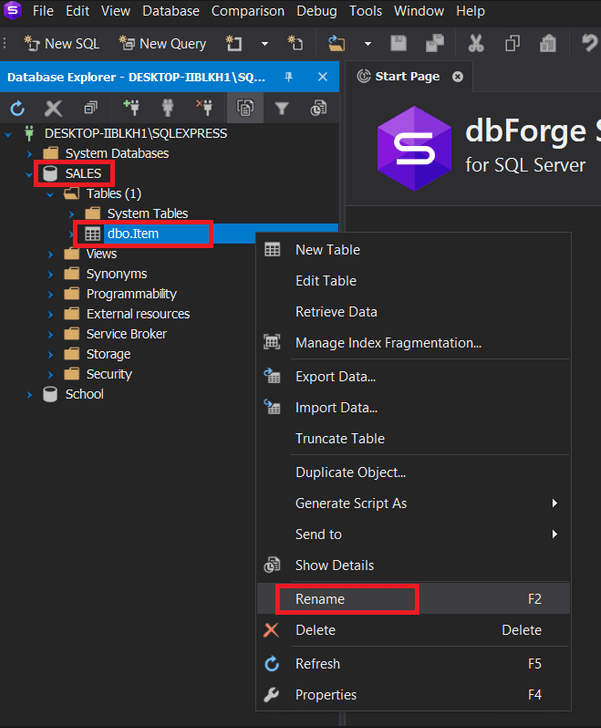Choose Edit Table from the context menu
The image size is (601, 728).
click(413, 281)
